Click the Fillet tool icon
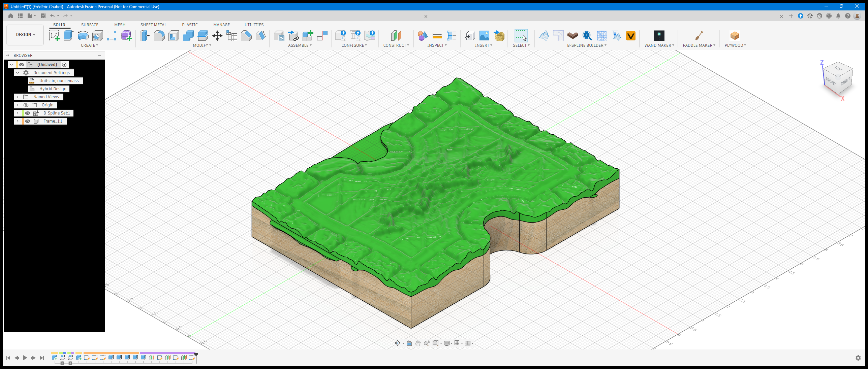868x369 pixels. pyautogui.click(x=159, y=36)
